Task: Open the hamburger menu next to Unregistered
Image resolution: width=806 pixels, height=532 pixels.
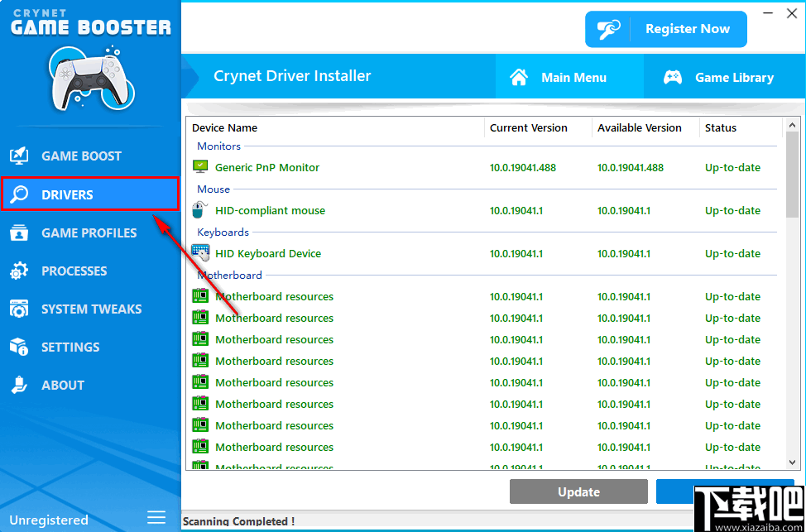Action: tap(156, 516)
